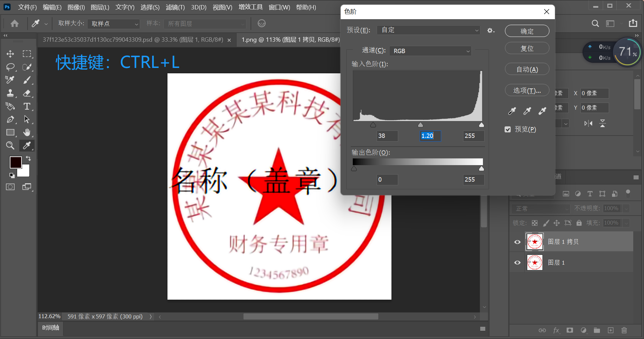Open layer blend mode 正常 dropdown

click(x=541, y=209)
